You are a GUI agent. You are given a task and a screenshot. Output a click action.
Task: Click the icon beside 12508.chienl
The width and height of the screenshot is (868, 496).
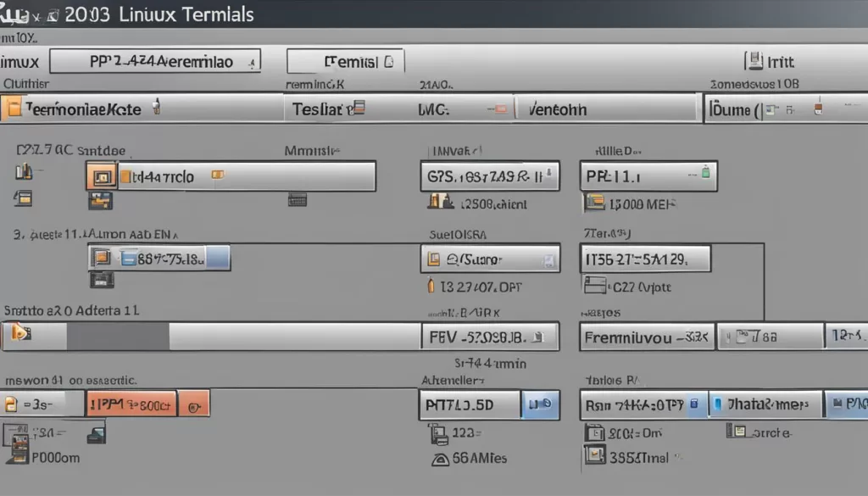pos(441,202)
